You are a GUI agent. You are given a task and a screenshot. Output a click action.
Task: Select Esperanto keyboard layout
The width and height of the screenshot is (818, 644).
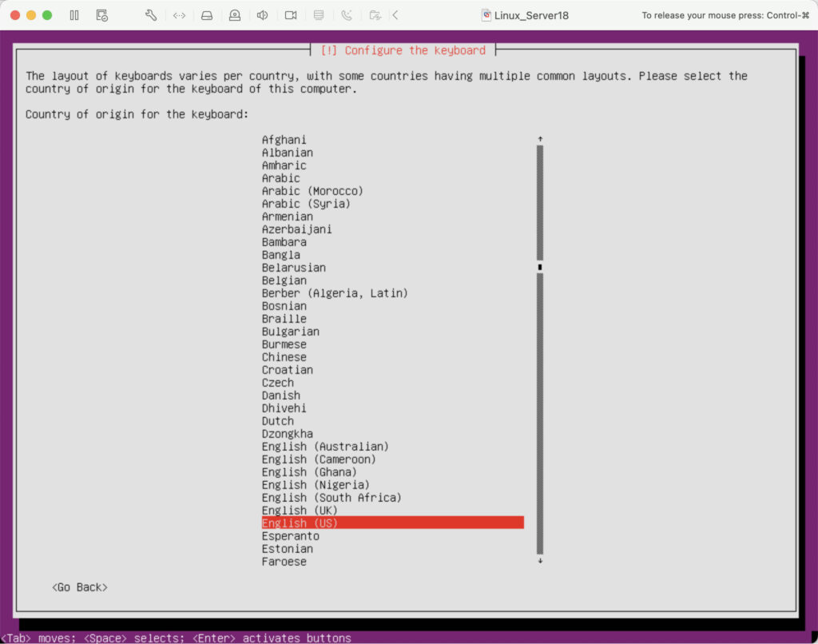click(392, 536)
